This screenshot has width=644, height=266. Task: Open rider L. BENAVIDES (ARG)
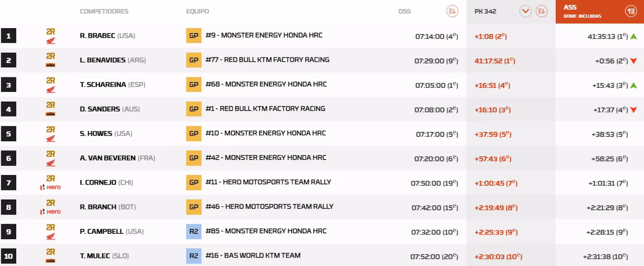[113, 60]
